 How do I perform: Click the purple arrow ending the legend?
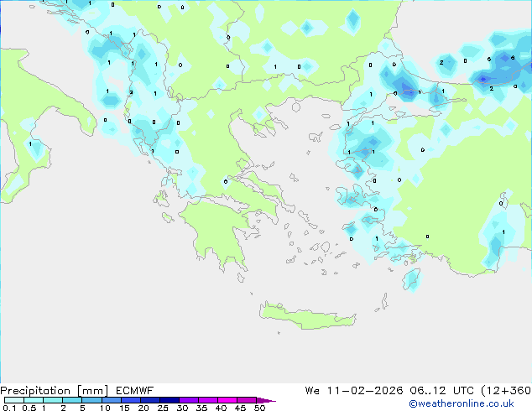coord(266,400)
